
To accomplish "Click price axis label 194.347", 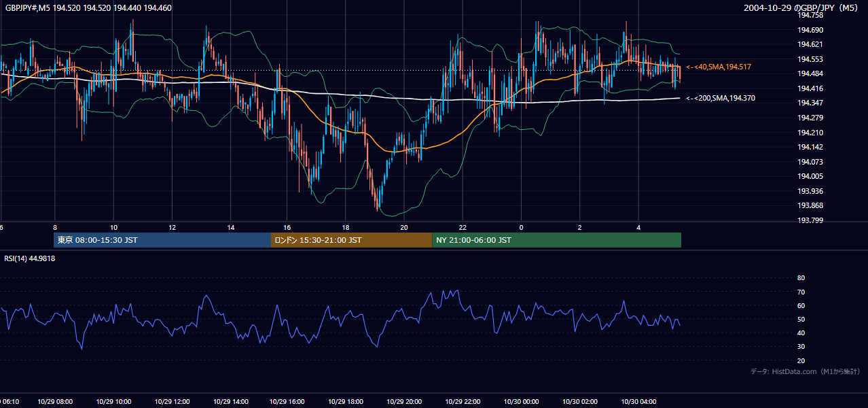I will click(810, 103).
